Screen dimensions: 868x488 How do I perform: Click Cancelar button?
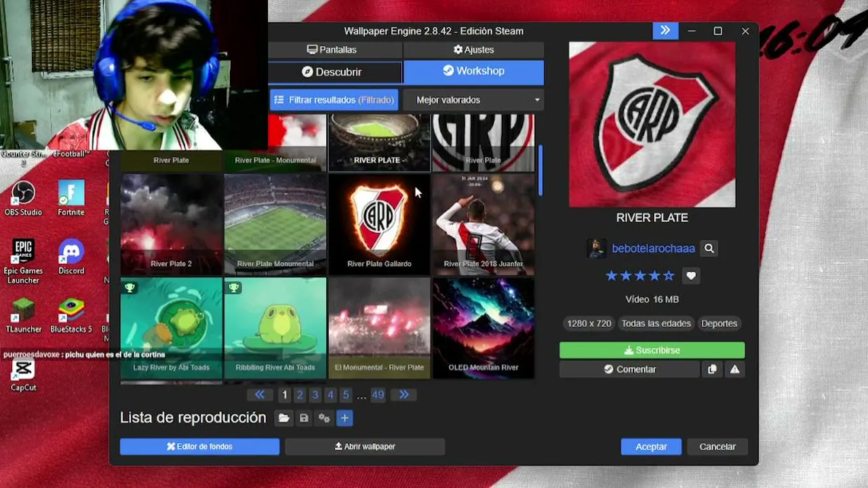click(x=717, y=447)
